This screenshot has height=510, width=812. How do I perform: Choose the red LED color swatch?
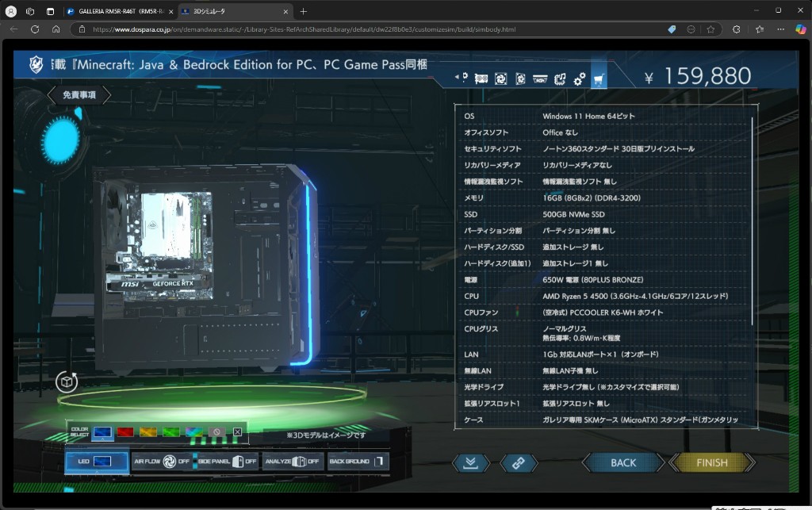(x=125, y=431)
